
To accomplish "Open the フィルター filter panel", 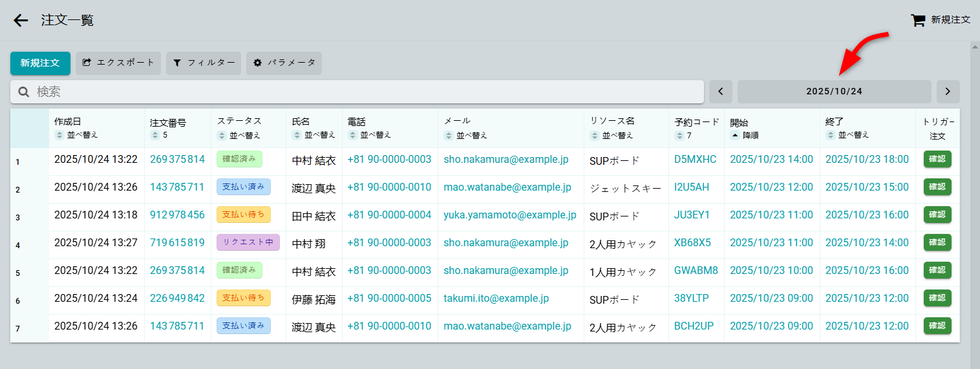I will point(204,63).
